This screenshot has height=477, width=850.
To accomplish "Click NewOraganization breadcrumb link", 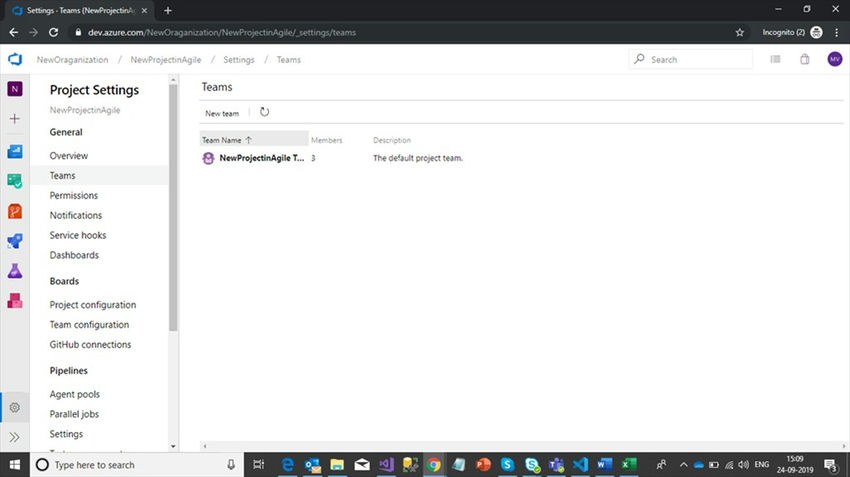I will point(73,60).
